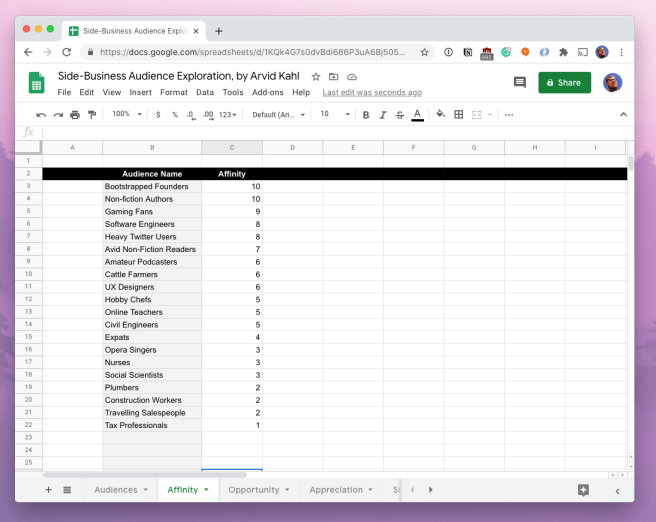Open the comment history icon
The height and width of the screenshot is (522, 656).
520,82
